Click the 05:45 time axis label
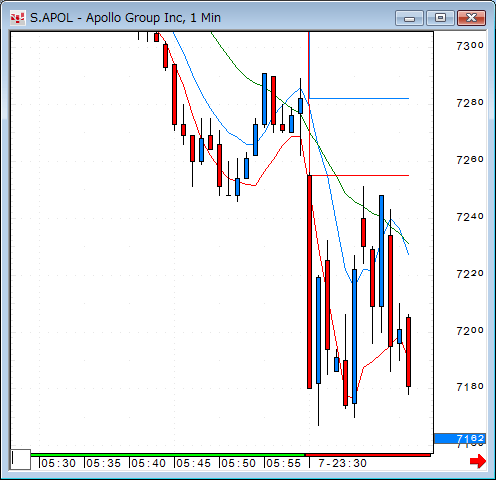This screenshot has width=496, height=480. pos(193,463)
